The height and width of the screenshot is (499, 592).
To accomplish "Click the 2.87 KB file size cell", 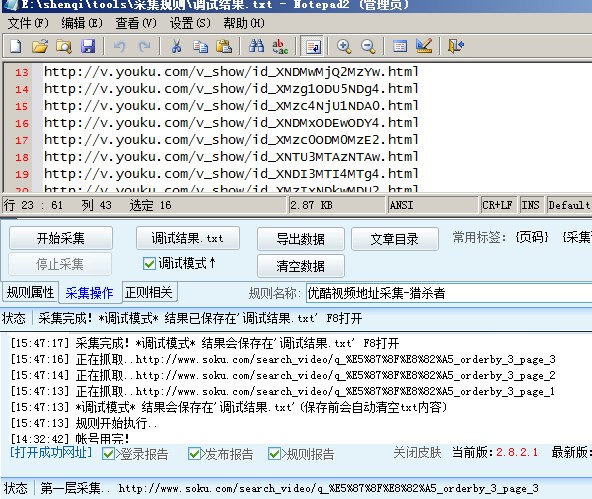I will click(x=336, y=205).
